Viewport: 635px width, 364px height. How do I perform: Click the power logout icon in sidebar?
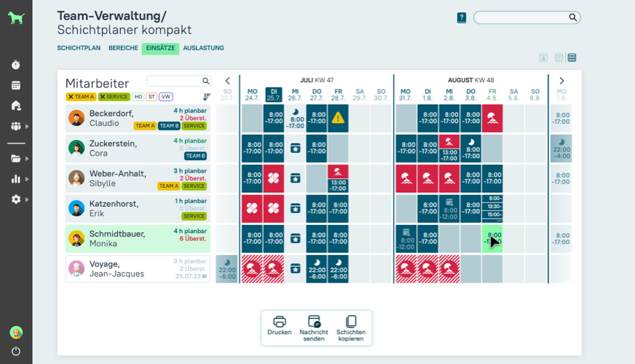pos(16,351)
